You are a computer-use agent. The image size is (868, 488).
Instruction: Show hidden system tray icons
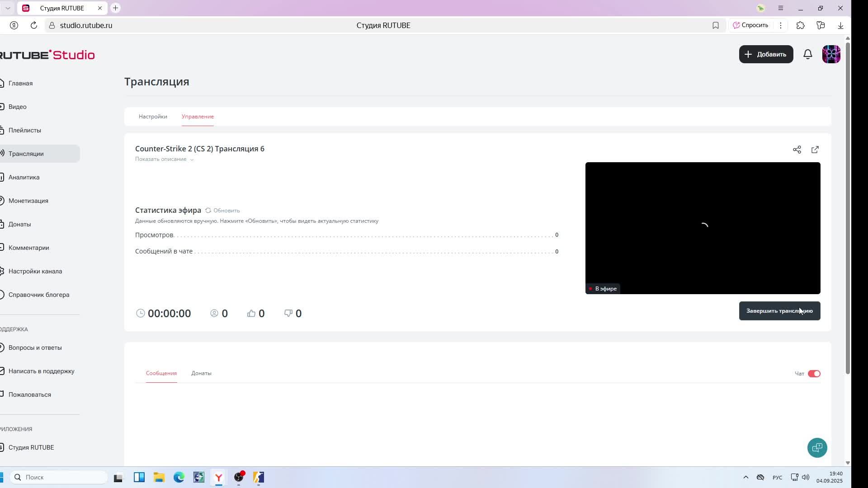pyautogui.click(x=745, y=477)
